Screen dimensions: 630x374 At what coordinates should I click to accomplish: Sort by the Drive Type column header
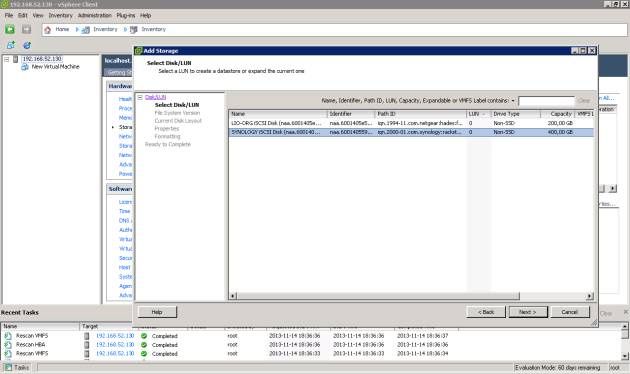[515, 114]
